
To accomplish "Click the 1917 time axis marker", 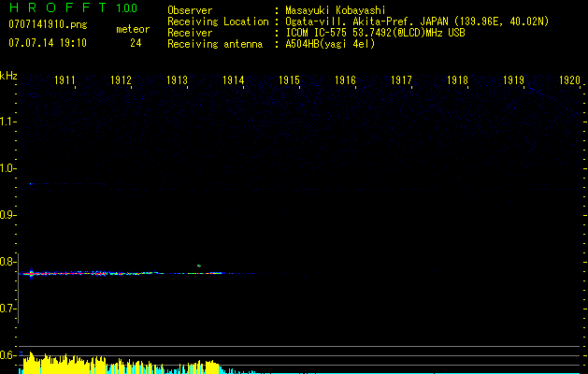I will pyautogui.click(x=402, y=80).
